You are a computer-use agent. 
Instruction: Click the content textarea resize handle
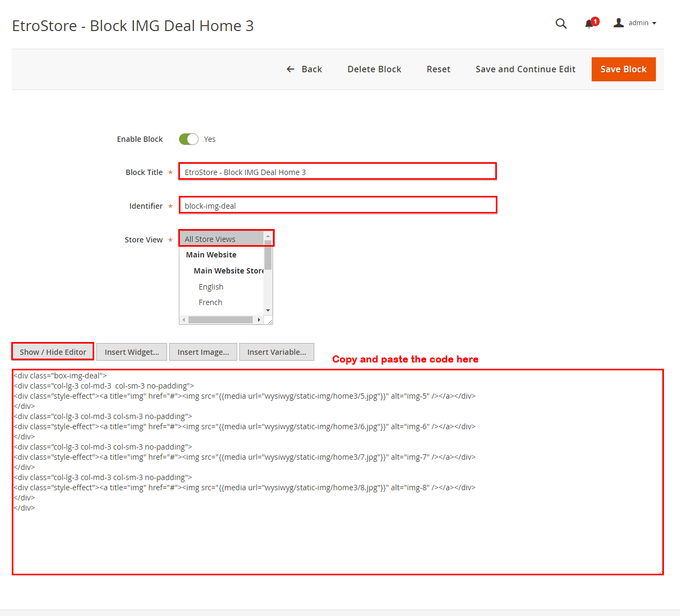[660, 571]
